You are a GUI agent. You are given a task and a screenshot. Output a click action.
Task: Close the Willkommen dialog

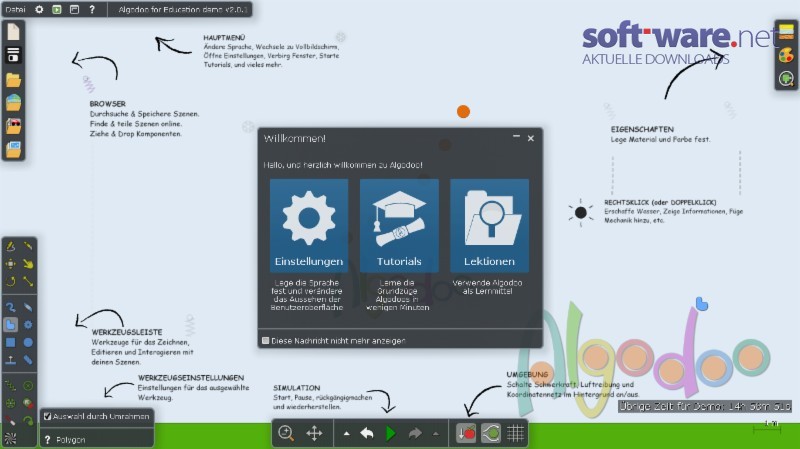coord(531,138)
